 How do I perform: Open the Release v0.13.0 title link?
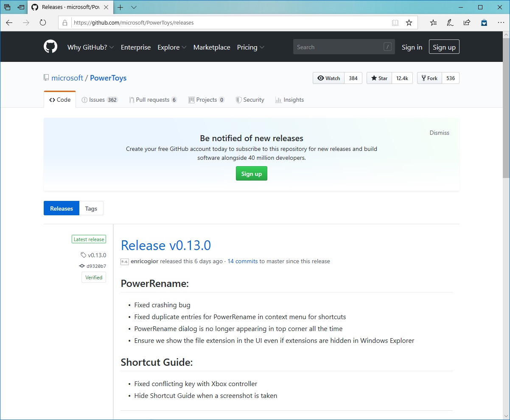[x=166, y=245]
